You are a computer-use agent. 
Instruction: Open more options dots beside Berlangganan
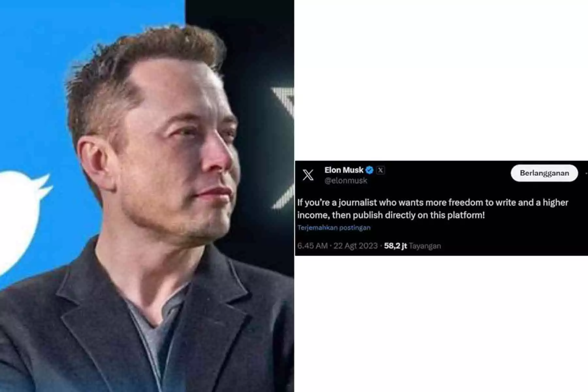click(x=586, y=173)
